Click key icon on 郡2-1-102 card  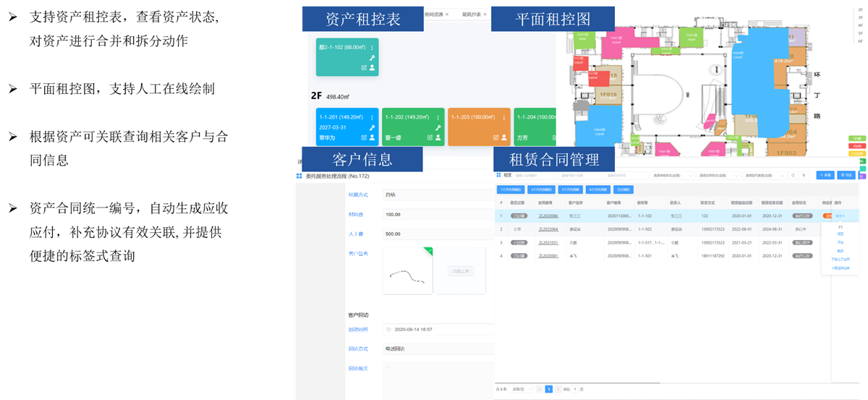[x=373, y=58]
